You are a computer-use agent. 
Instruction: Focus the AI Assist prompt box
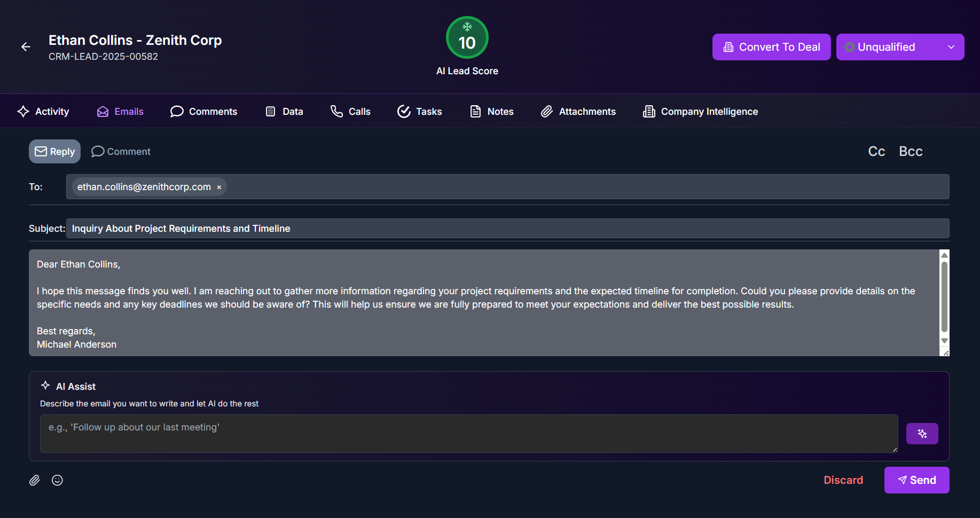(x=468, y=434)
